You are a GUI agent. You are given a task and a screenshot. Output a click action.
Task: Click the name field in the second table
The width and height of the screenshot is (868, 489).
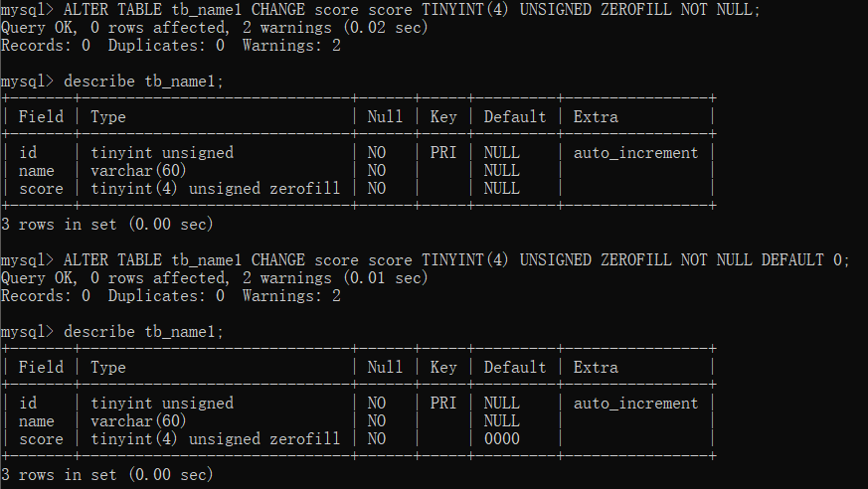coord(37,421)
